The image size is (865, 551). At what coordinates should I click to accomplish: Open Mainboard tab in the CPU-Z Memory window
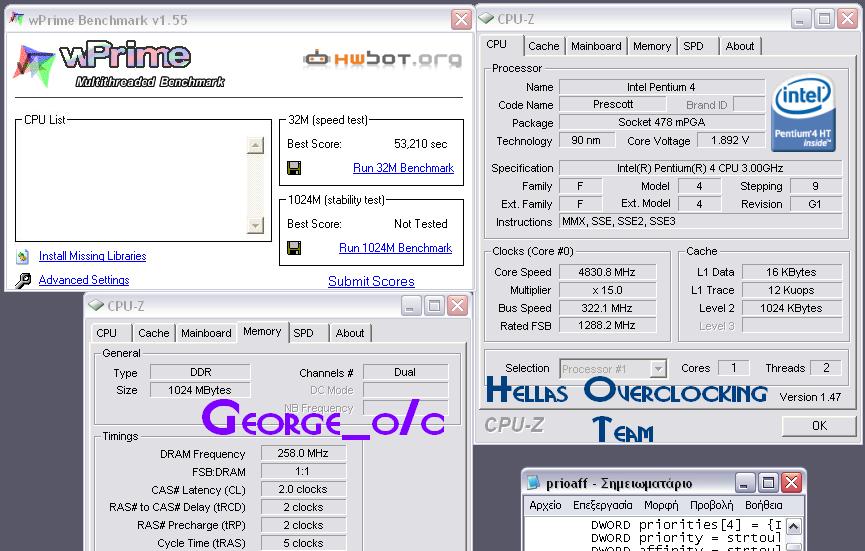point(206,333)
